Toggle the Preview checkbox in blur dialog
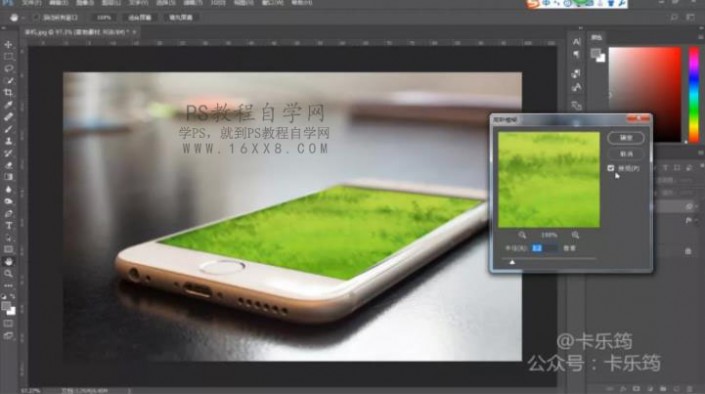This screenshot has height=394, width=705. point(611,168)
